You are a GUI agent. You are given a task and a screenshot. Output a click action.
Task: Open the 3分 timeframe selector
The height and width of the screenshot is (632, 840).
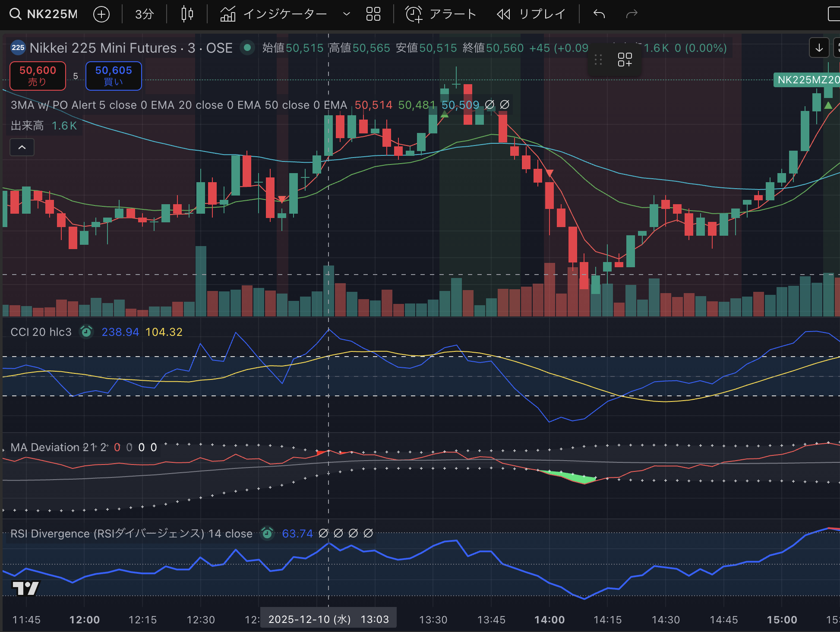(144, 14)
